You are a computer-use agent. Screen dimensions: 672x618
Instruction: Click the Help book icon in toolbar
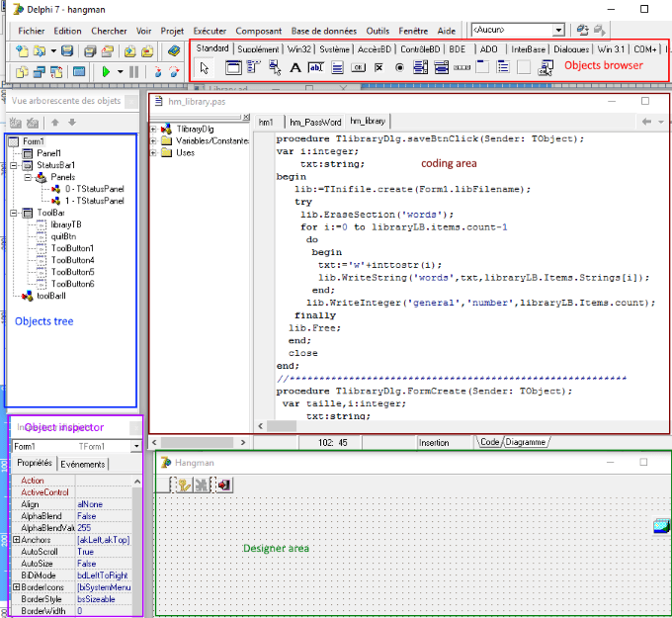click(x=174, y=50)
